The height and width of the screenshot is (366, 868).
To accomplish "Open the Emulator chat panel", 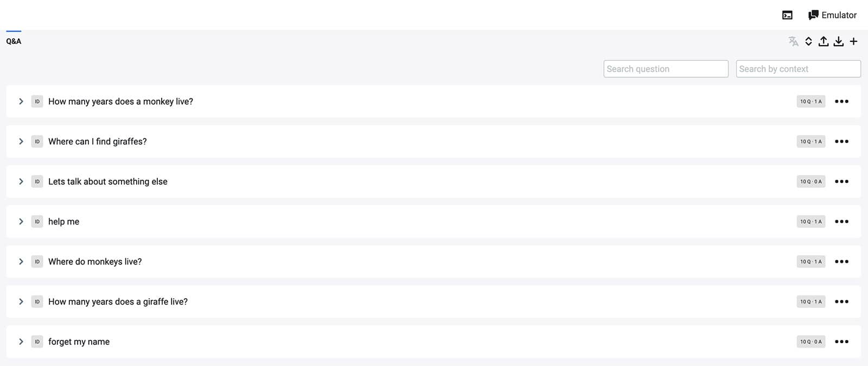I will click(x=832, y=15).
